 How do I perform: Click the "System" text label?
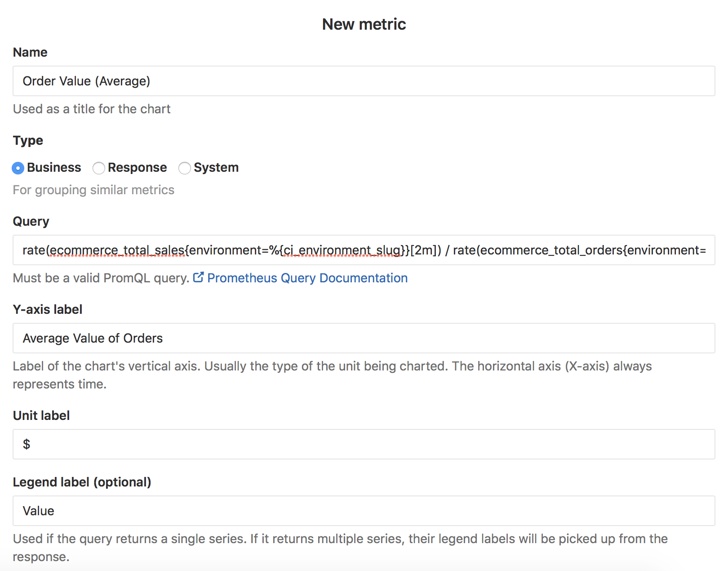point(216,167)
